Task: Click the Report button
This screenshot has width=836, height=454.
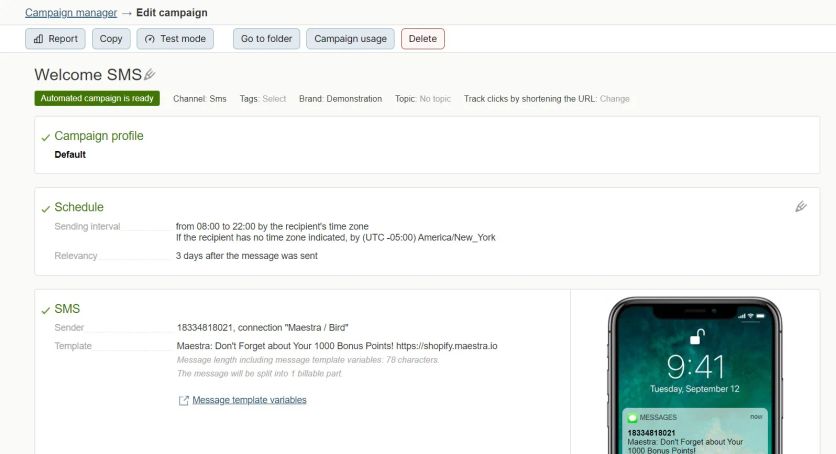Action: point(55,39)
